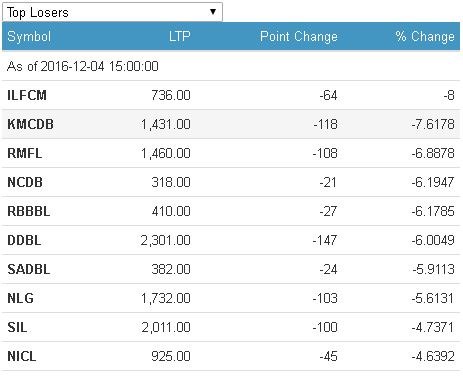
Task: Click the % Change column header
Action: (x=425, y=36)
